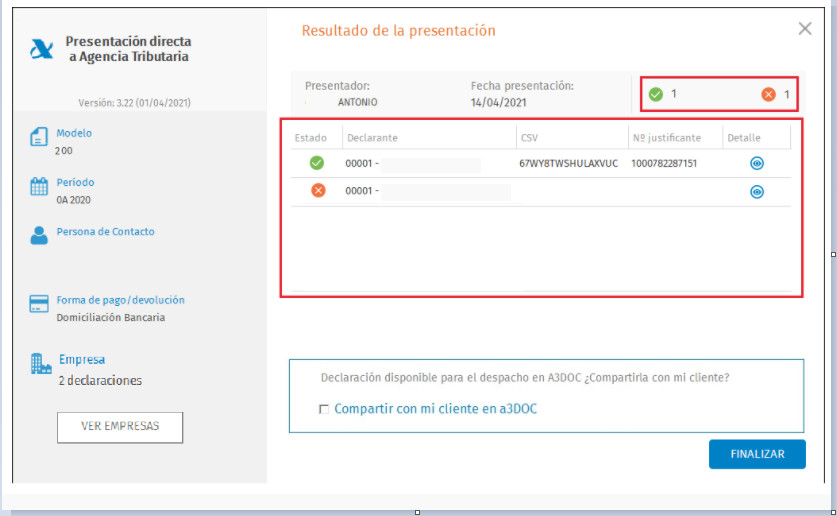Screen dimensions: 837x516
Task: Click the Nº justificante column header
Action: point(667,138)
